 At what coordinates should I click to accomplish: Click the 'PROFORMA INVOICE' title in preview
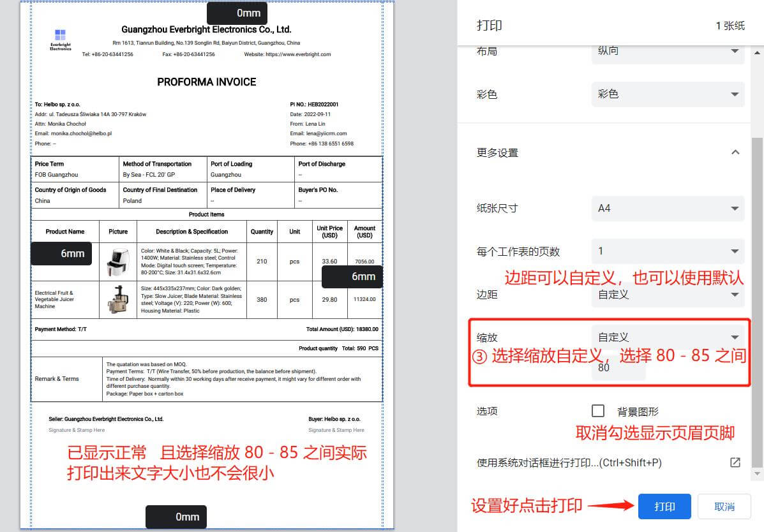pyautogui.click(x=207, y=82)
